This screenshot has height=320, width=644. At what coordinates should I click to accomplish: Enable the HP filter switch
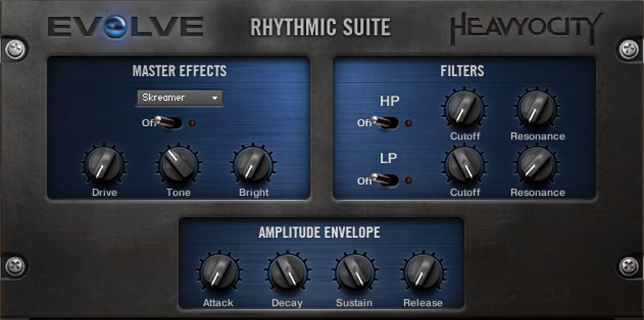coord(385,123)
